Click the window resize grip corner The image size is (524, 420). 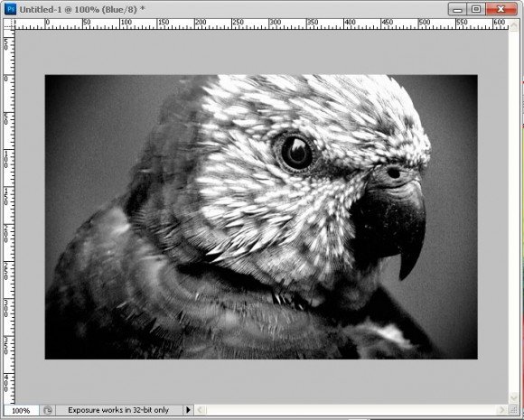click(x=514, y=410)
